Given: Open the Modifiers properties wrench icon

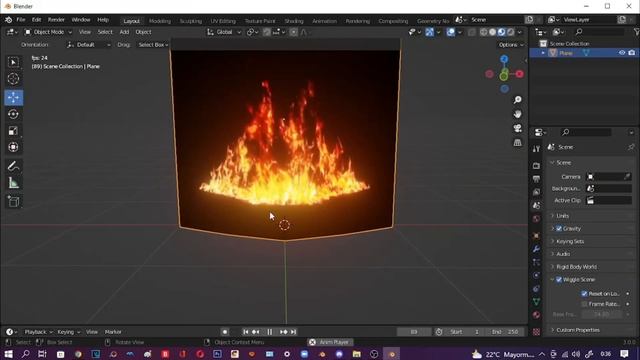Looking at the screenshot, I should click(536, 249).
